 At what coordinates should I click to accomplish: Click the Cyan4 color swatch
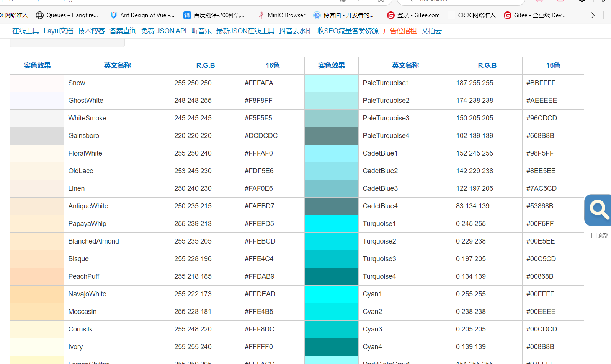click(x=332, y=347)
